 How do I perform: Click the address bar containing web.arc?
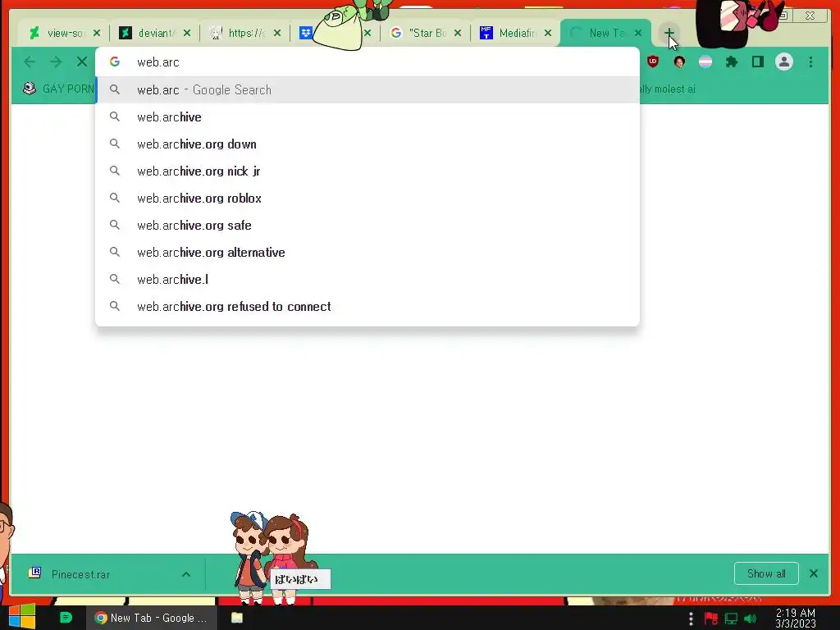(x=367, y=62)
